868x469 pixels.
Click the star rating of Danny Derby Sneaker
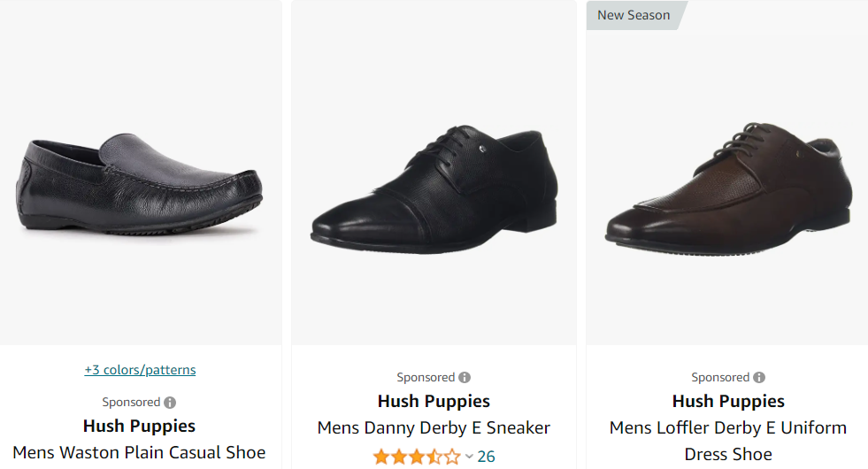coord(417,457)
